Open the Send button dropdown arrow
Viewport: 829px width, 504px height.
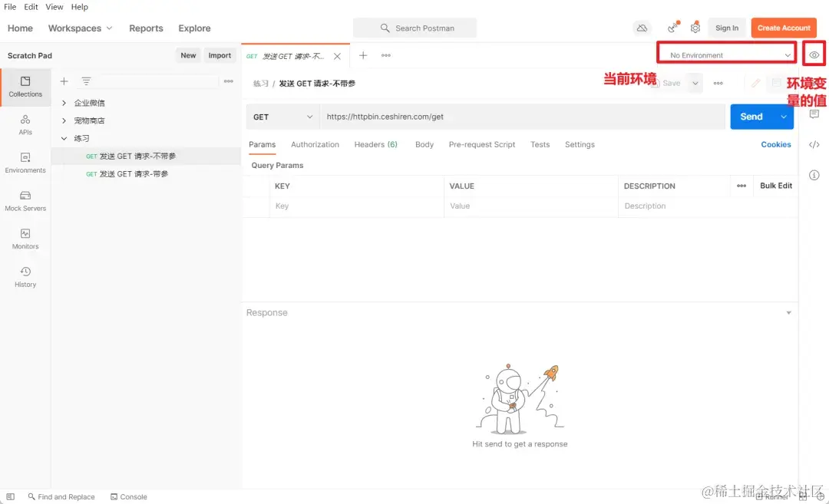pos(784,117)
